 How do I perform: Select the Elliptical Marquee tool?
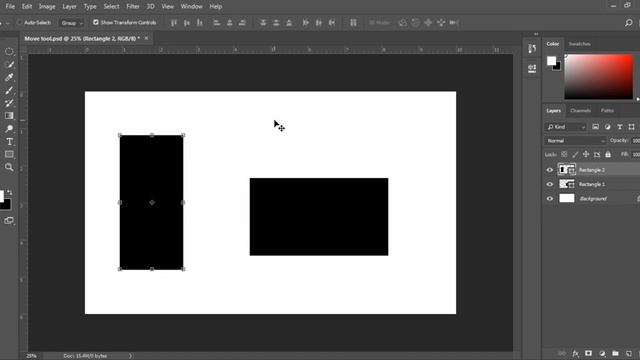[9, 52]
